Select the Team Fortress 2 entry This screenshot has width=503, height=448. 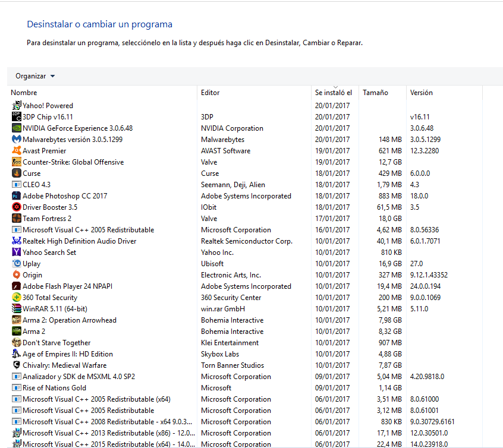[x=47, y=219]
